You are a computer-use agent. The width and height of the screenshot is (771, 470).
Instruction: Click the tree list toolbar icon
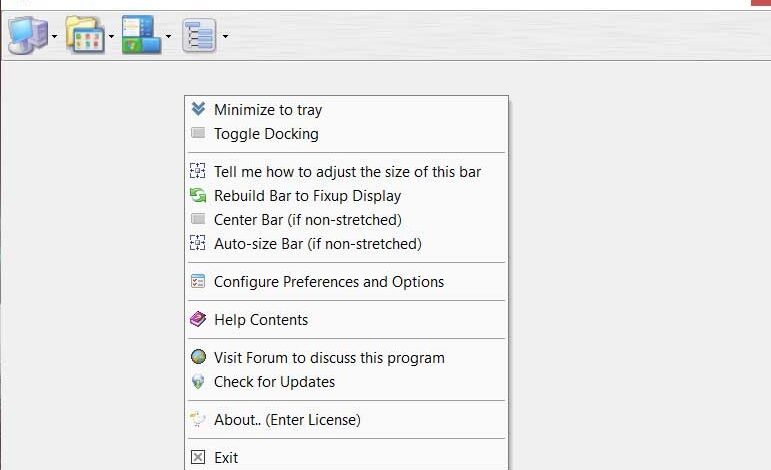click(199, 36)
